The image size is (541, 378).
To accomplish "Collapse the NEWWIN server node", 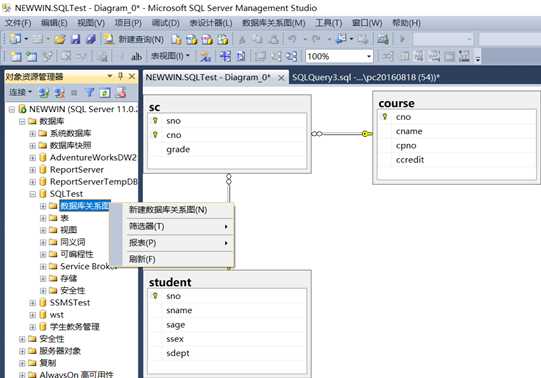I will (x=12, y=109).
